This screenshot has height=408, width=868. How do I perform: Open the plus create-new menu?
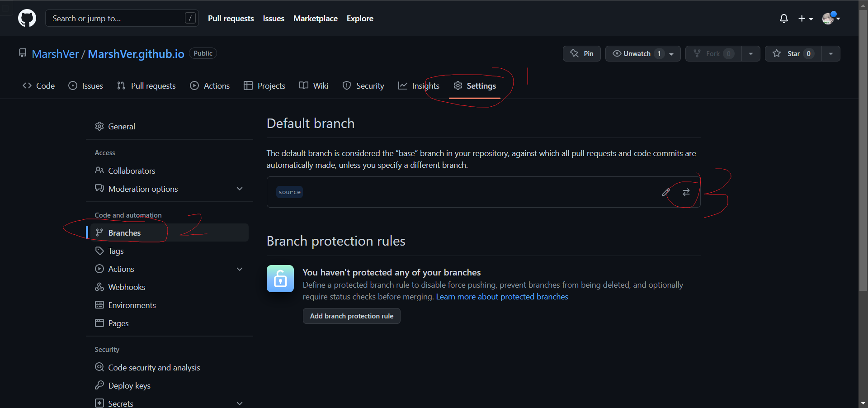[x=805, y=19]
